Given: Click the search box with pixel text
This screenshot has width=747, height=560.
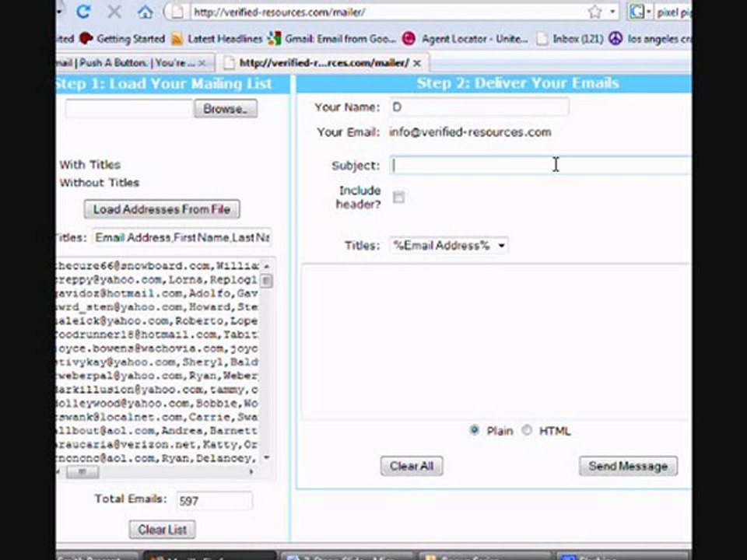Looking at the screenshot, I should (673, 12).
